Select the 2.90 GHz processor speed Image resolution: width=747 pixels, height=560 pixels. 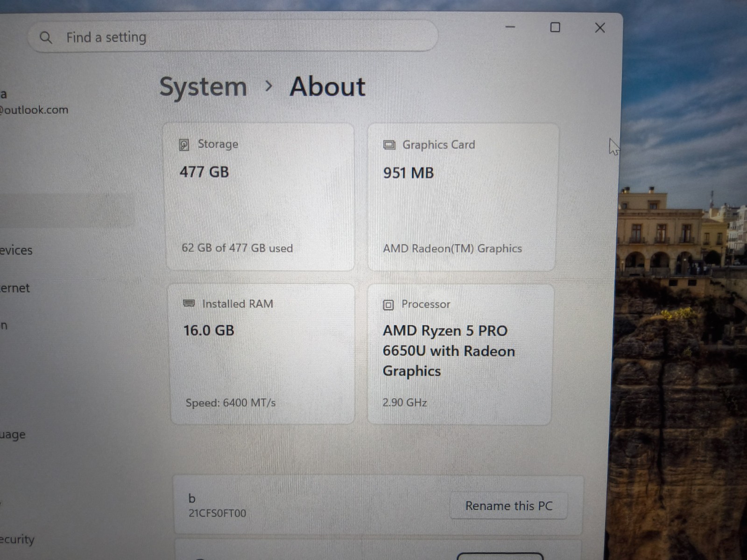coord(405,402)
